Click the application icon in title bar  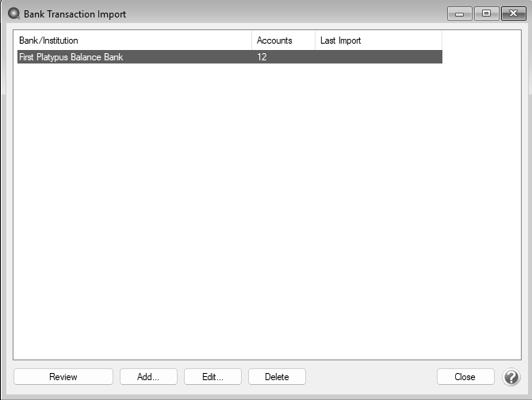click(x=13, y=13)
